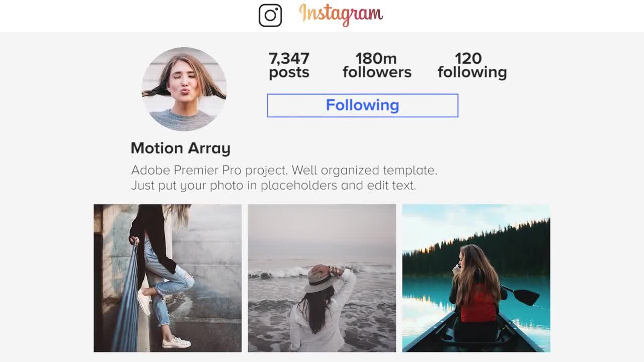
Task: Click the Adobe Premier Pro bio line
Action: click(284, 170)
